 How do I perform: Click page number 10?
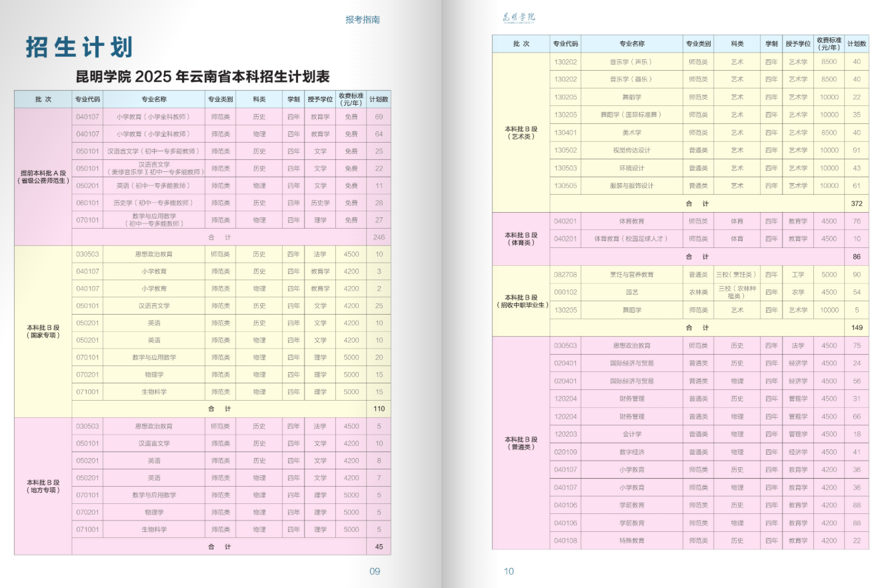(x=509, y=571)
